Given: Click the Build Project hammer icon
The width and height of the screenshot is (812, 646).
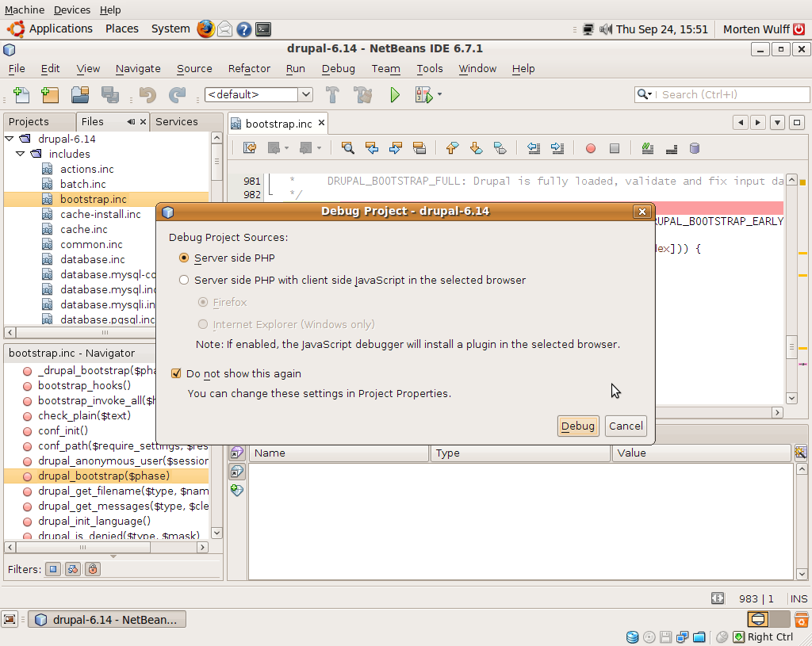Looking at the screenshot, I should pos(332,95).
